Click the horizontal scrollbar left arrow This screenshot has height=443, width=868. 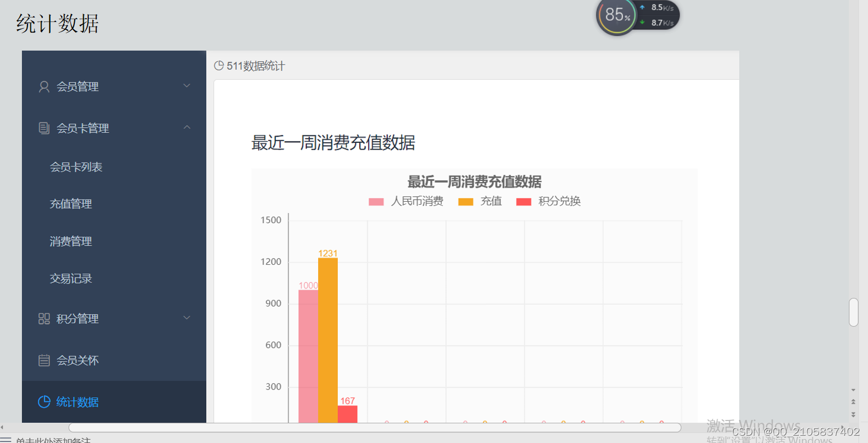coord(2,428)
